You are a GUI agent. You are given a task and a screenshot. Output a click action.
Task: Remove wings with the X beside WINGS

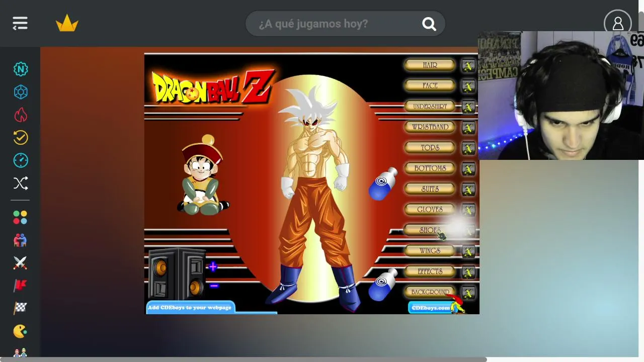(468, 251)
